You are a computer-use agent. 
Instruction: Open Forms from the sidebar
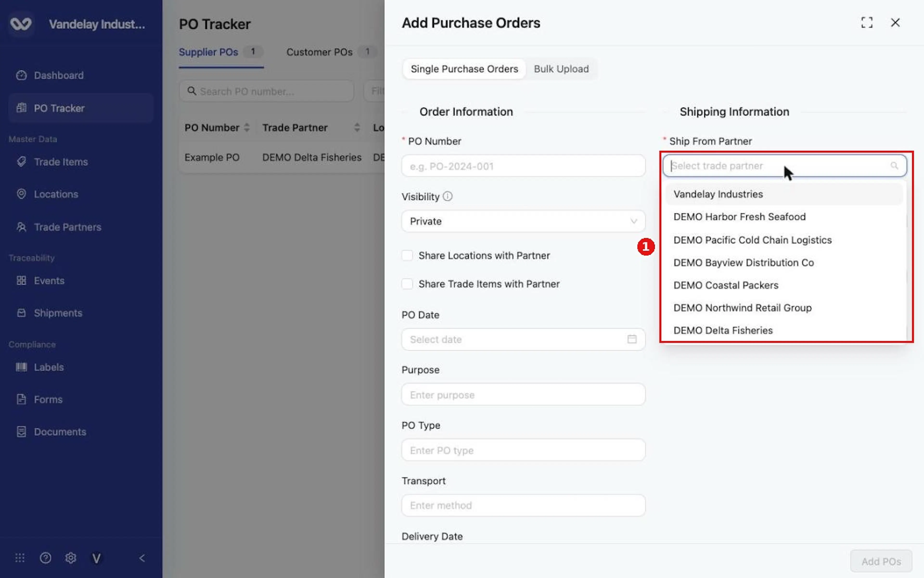tap(81, 399)
